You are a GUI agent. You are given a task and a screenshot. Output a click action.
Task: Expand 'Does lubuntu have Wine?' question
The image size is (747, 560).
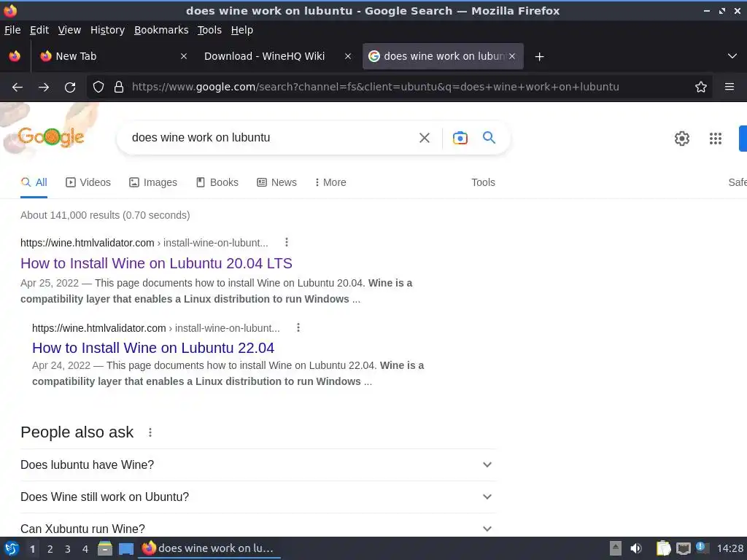(x=258, y=464)
